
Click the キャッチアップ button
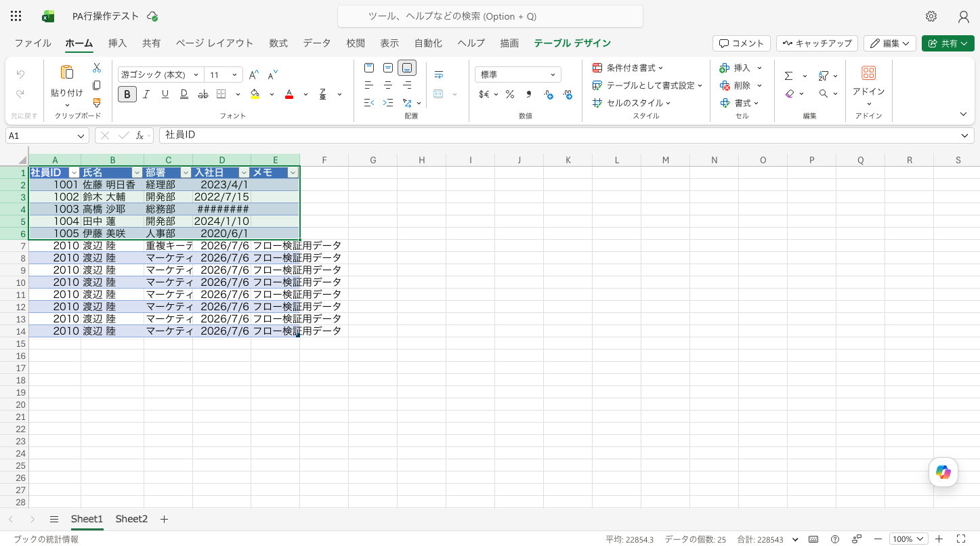(817, 43)
